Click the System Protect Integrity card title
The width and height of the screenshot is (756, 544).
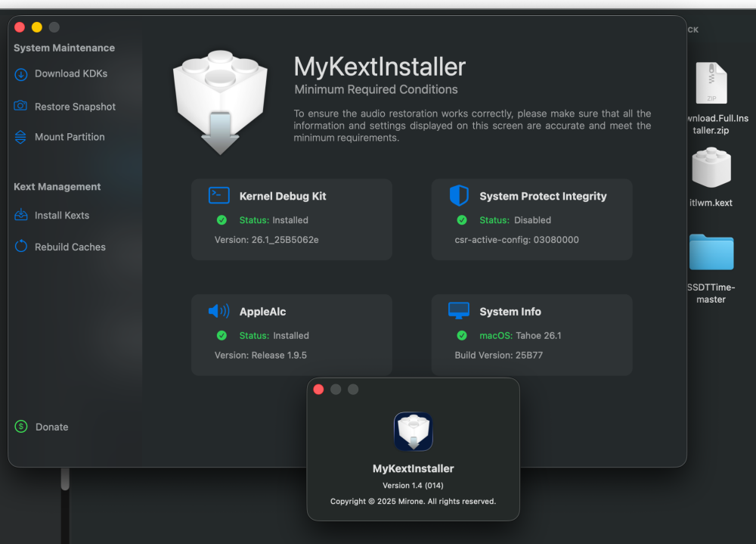click(543, 196)
